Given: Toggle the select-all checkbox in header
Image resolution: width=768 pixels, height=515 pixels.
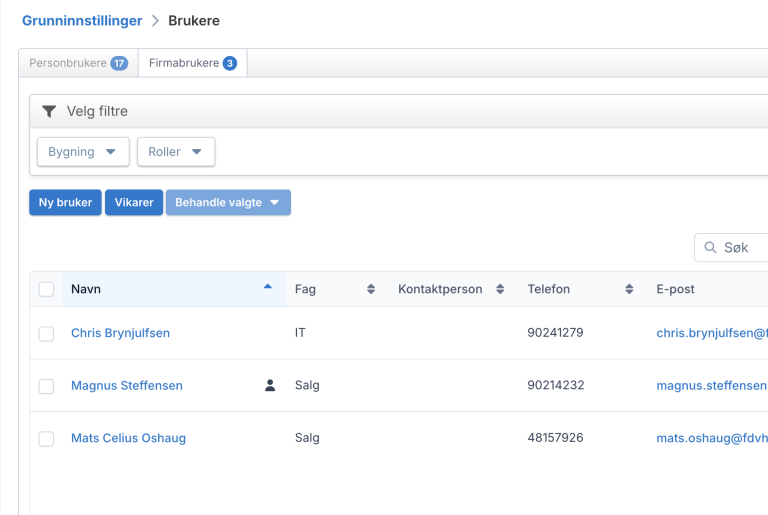Looking at the screenshot, I should 47,289.
